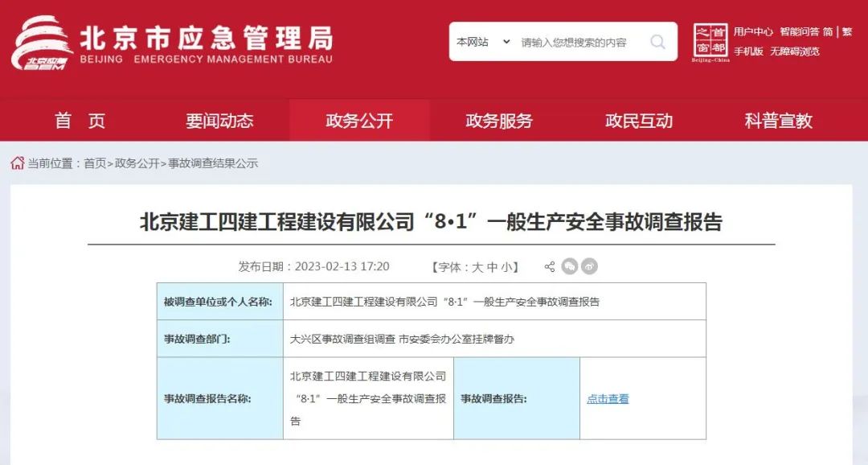Open 政务服务 navigation tab
868x465 pixels.
click(x=499, y=121)
